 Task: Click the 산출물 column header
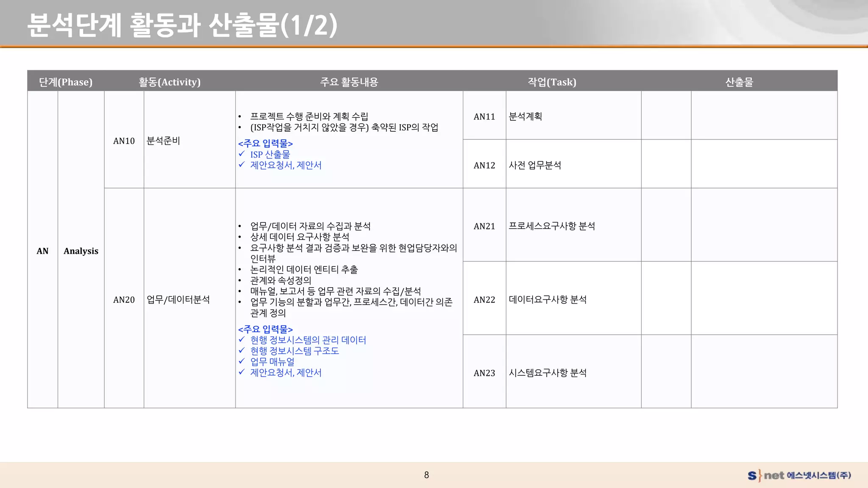(x=739, y=82)
